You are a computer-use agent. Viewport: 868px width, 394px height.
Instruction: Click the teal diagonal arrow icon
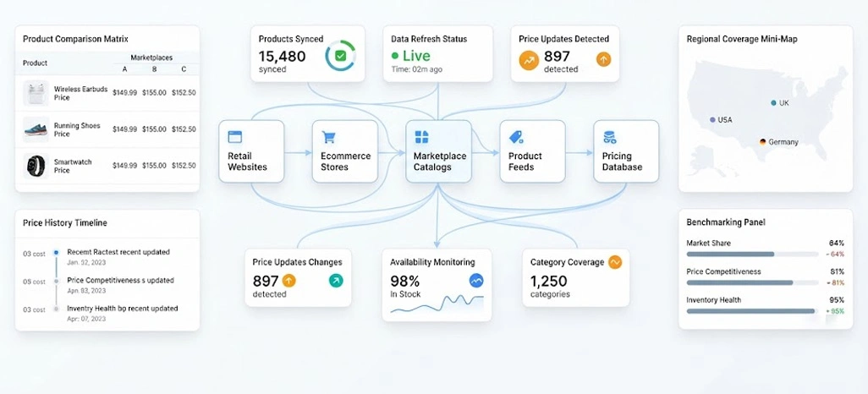336,281
